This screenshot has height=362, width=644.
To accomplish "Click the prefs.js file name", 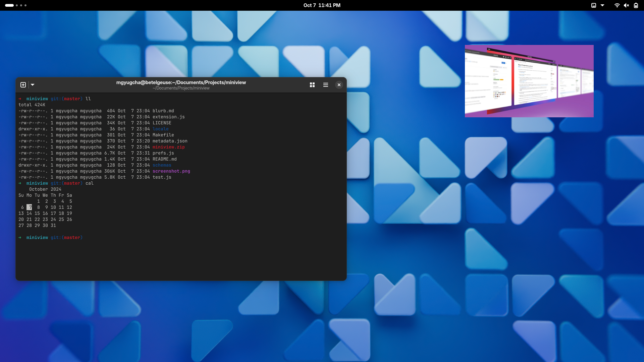I will 163,153.
